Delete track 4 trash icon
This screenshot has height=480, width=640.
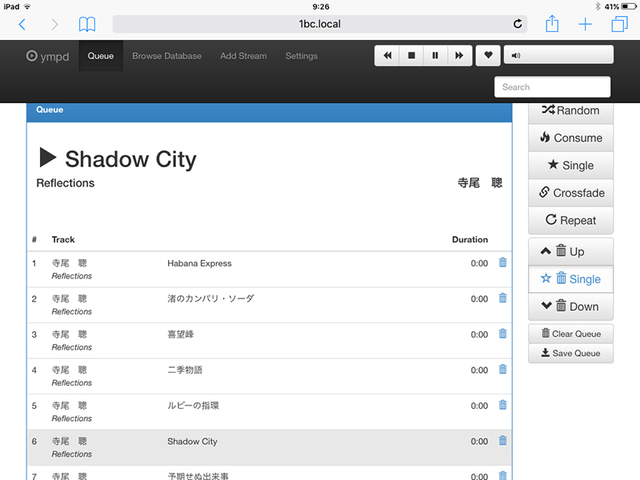502,369
